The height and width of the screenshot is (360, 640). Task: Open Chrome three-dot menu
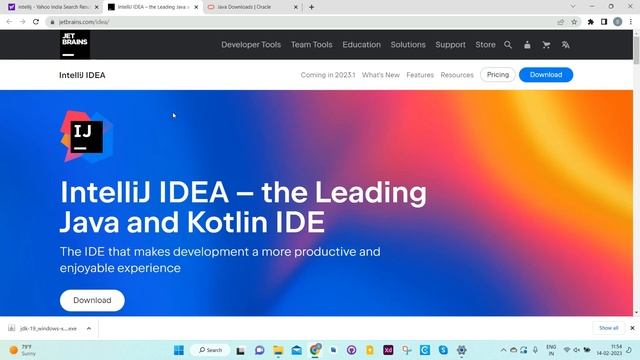tap(631, 22)
